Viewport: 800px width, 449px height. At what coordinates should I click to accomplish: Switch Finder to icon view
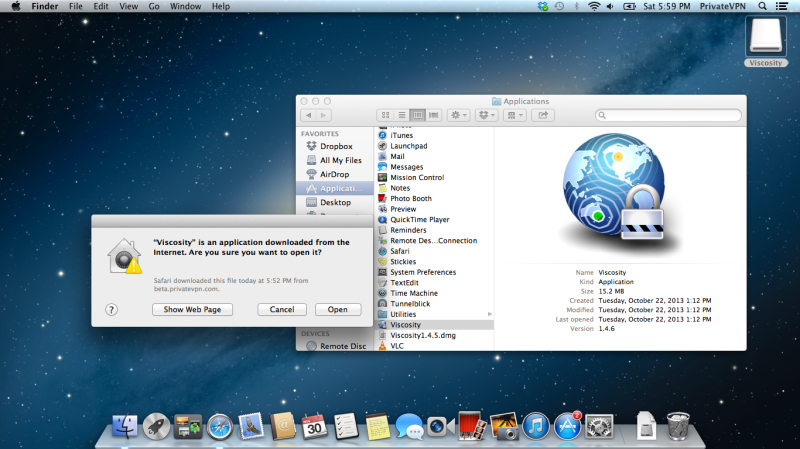(386, 116)
